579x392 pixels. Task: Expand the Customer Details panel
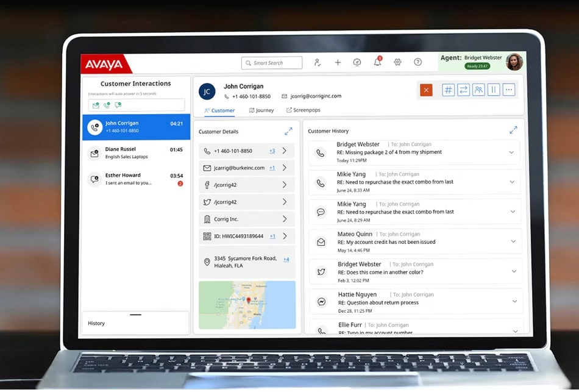[288, 131]
